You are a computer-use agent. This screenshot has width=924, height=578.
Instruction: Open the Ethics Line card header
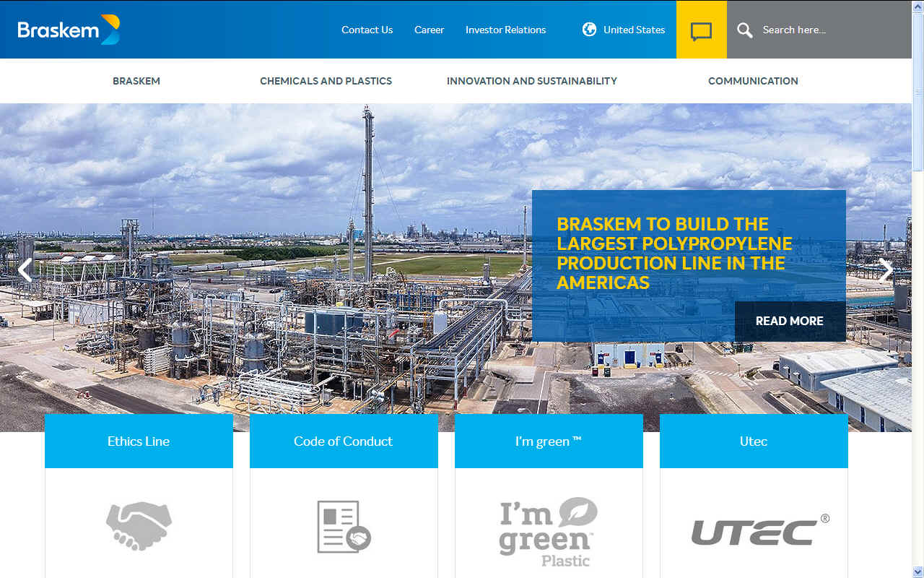pyautogui.click(x=139, y=441)
